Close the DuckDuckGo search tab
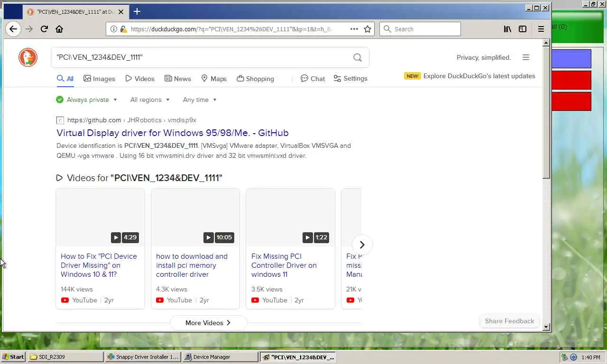The image size is (607, 364). 120,12
